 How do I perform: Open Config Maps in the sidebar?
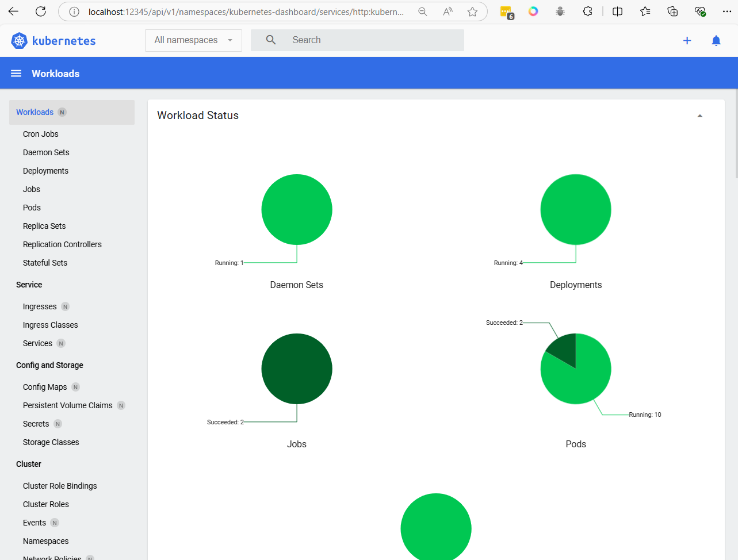pos(45,387)
